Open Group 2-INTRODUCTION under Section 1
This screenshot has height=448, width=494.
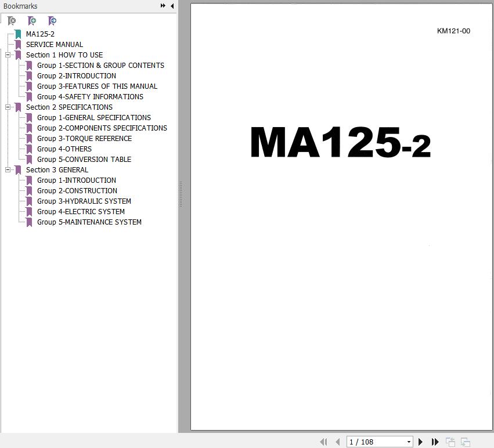(x=77, y=75)
